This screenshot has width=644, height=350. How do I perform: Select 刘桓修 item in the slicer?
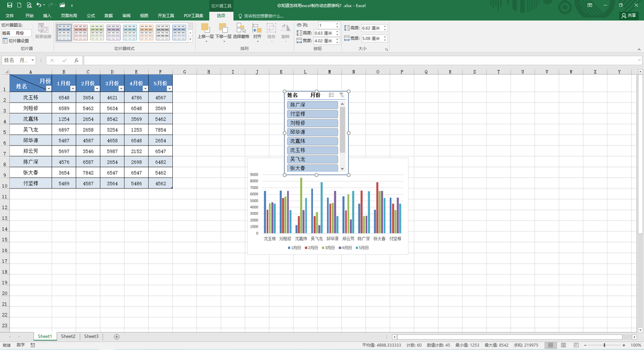(312, 123)
